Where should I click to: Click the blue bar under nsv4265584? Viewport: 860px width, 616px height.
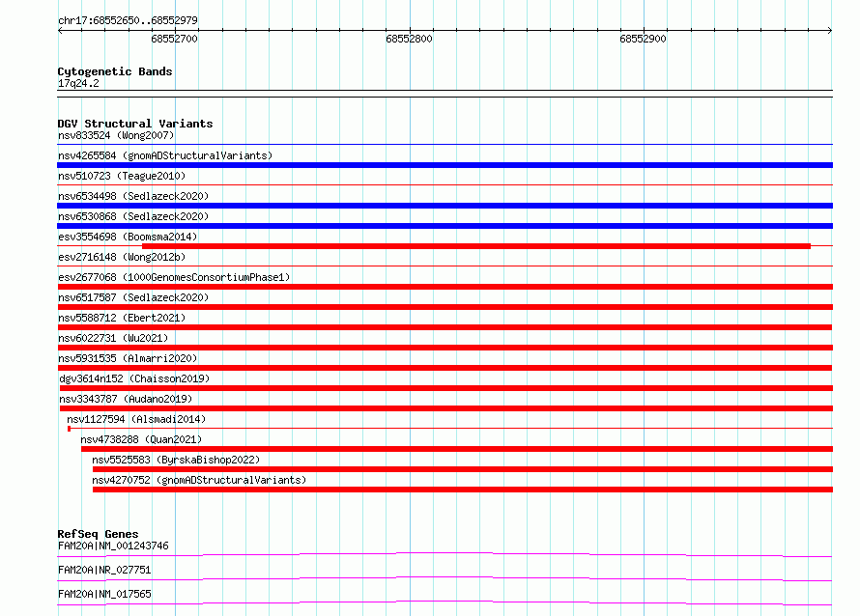tap(444, 165)
